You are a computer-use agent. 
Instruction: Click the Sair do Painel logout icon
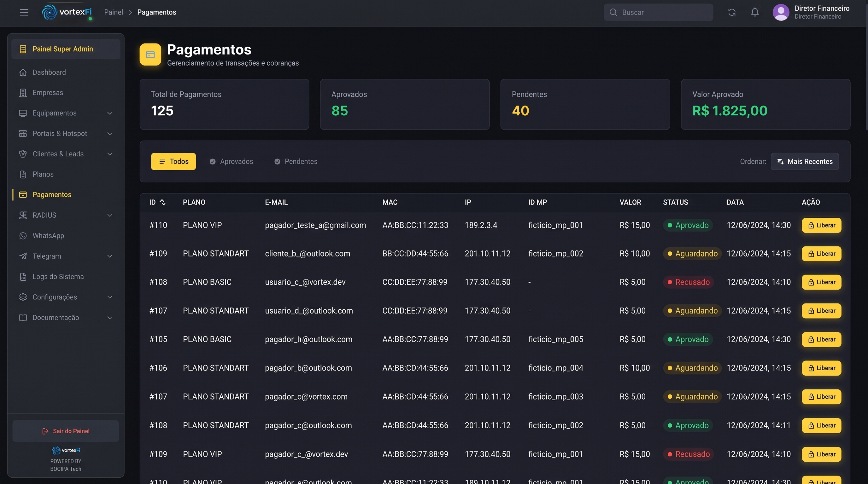pos(45,431)
